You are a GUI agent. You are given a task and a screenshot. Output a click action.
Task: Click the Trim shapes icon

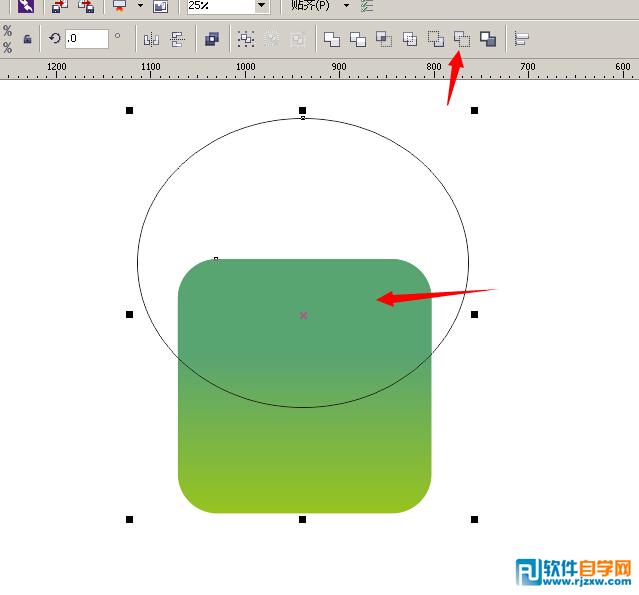pos(358,39)
